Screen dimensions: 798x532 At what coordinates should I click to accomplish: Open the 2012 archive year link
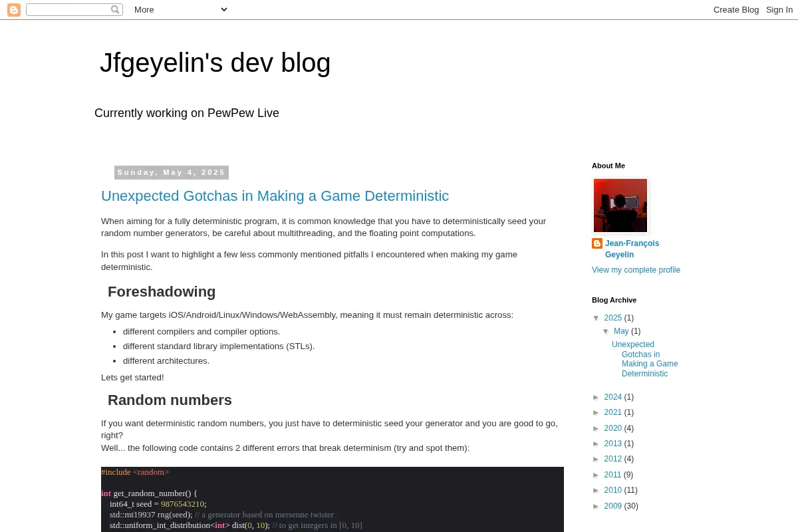612,459
